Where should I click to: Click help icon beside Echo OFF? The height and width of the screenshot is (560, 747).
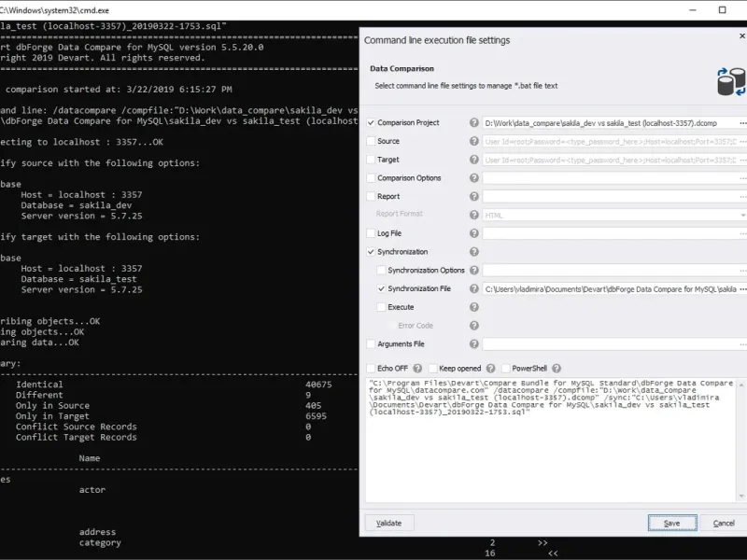(x=417, y=368)
